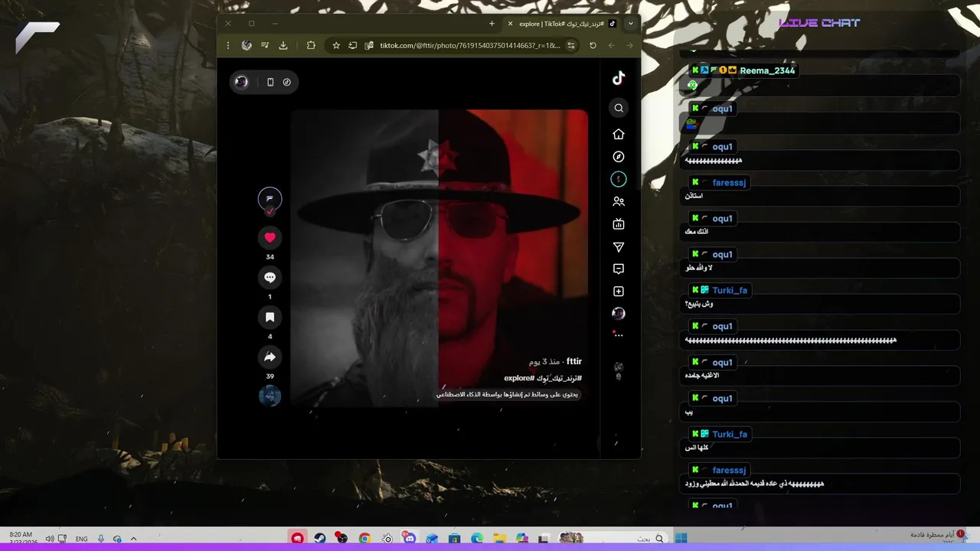Screen dimensions: 980x551
Task: Open the browser profile avatar
Action: (247, 45)
